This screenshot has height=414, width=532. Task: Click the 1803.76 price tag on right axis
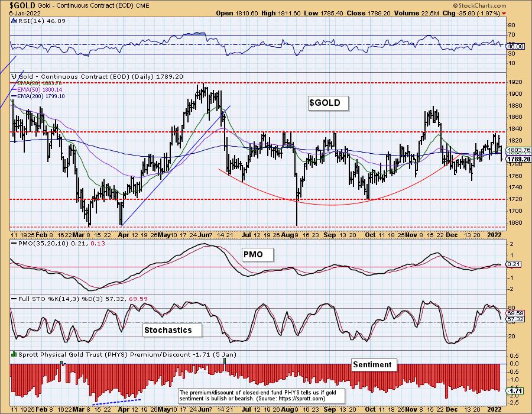(518, 150)
